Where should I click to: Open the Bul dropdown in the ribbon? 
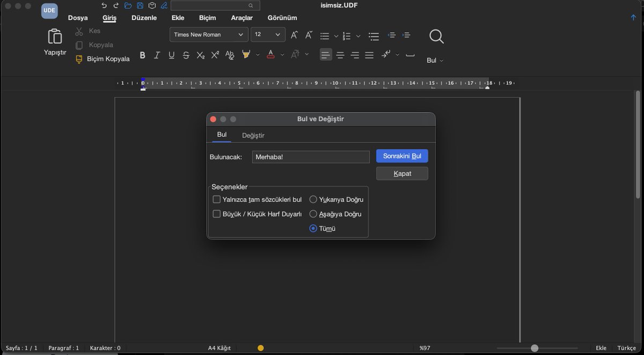[435, 61]
